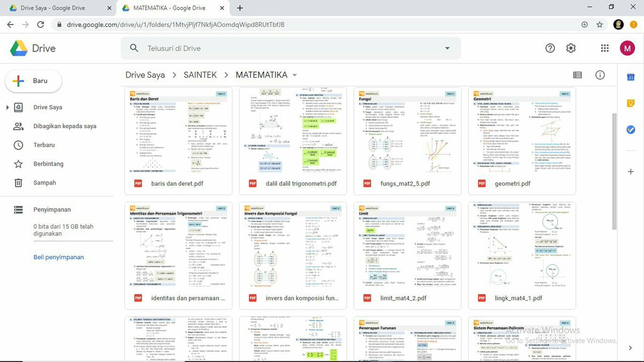The image size is (644, 362).
Task: Bookmark this page star icon
Action: click(x=599, y=25)
